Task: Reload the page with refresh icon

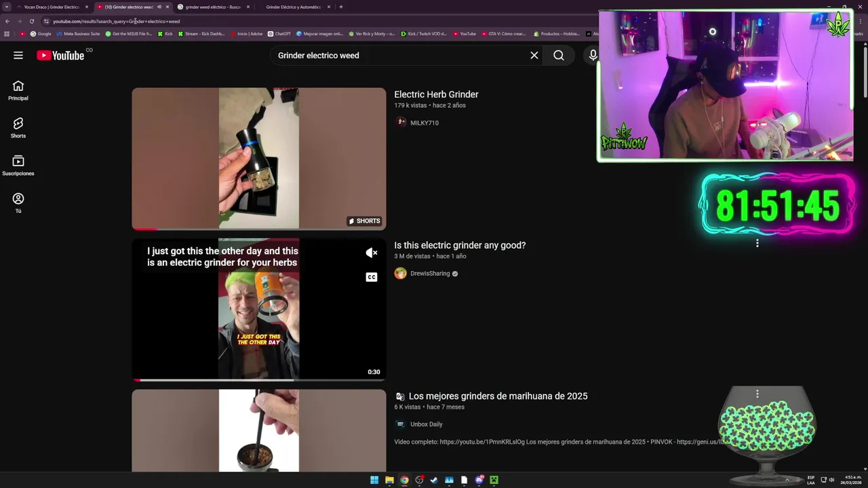Action: (31, 21)
